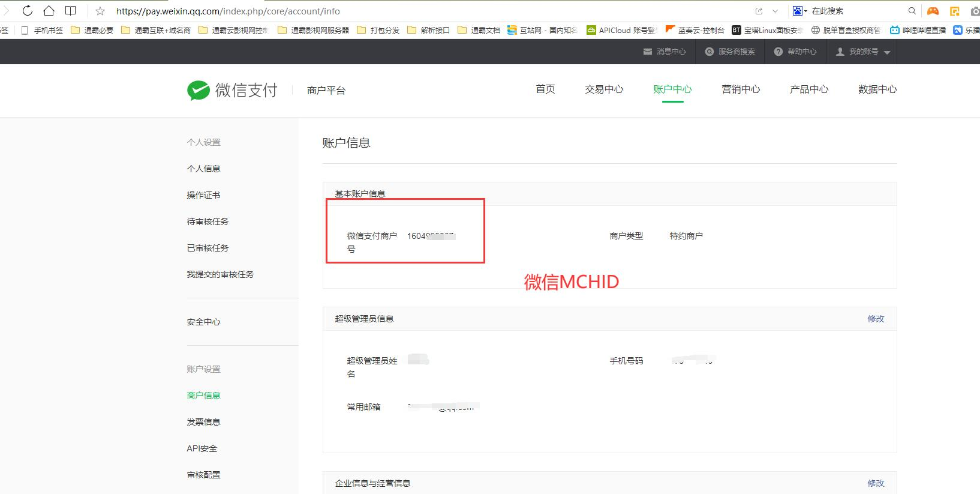Open 发票信息 in sidebar
980x494 pixels.
click(203, 422)
